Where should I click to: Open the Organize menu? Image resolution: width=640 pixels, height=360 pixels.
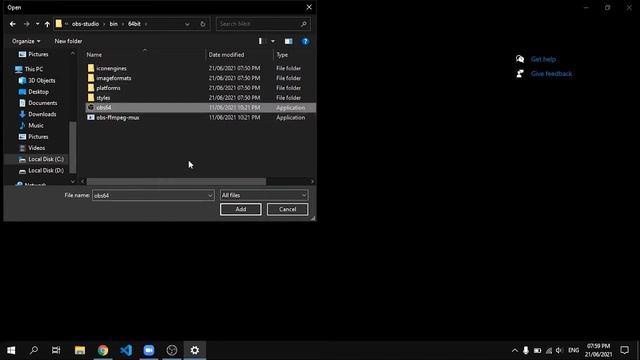point(26,41)
